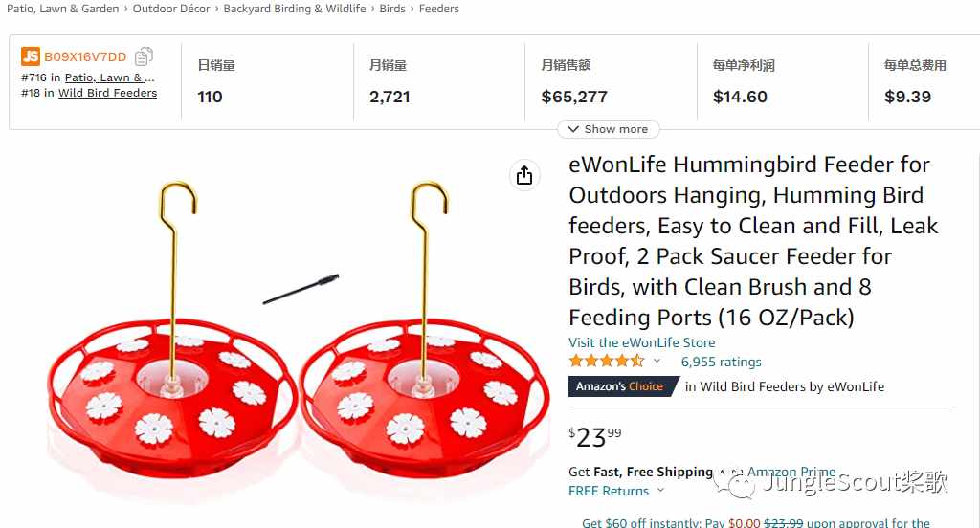980x528 pixels.
Task: Open the Birds breadcrumb category
Action: pos(391,9)
